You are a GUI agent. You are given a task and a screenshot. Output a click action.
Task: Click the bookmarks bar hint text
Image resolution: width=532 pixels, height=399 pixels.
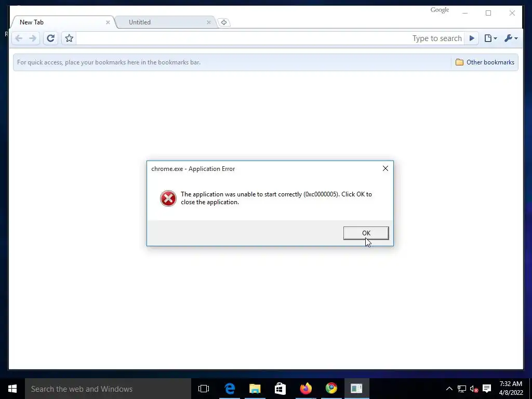109,62
